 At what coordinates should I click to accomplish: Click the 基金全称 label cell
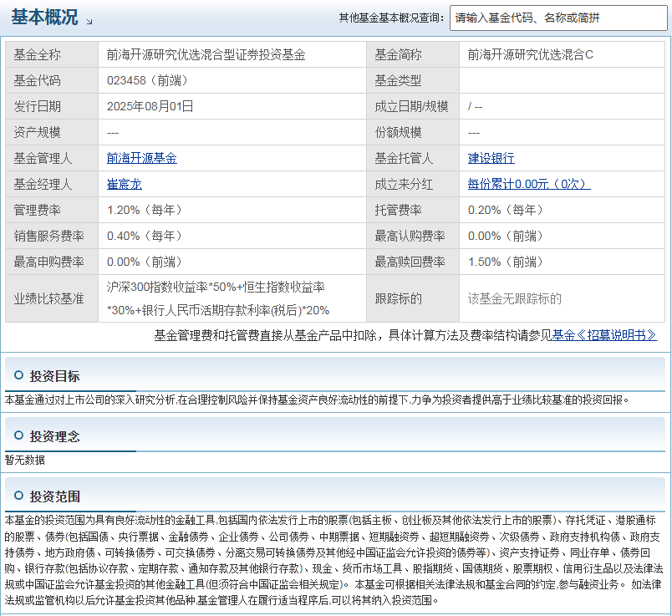click(x=52, y=54)
